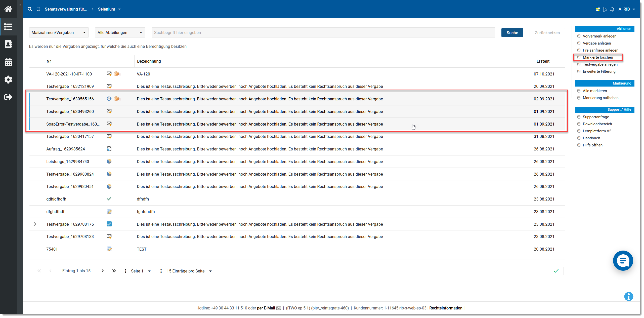
Task: Click Preisanfrage anlegen action
Action: 600,50
